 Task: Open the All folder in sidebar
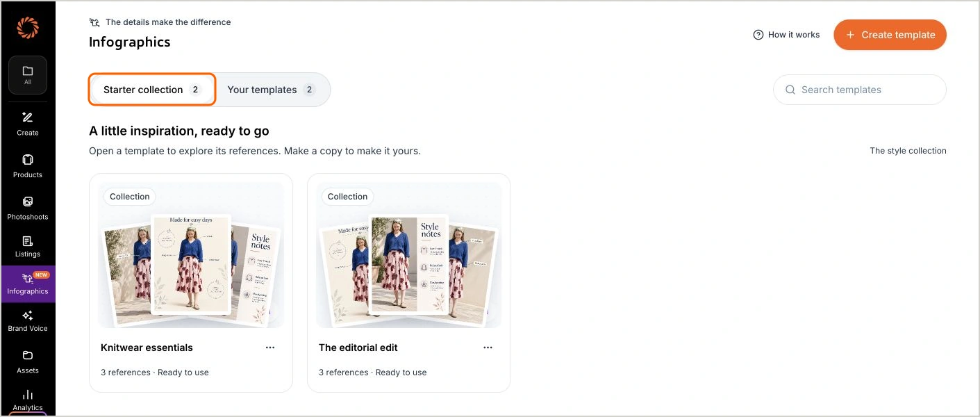[x=28, y=75]
